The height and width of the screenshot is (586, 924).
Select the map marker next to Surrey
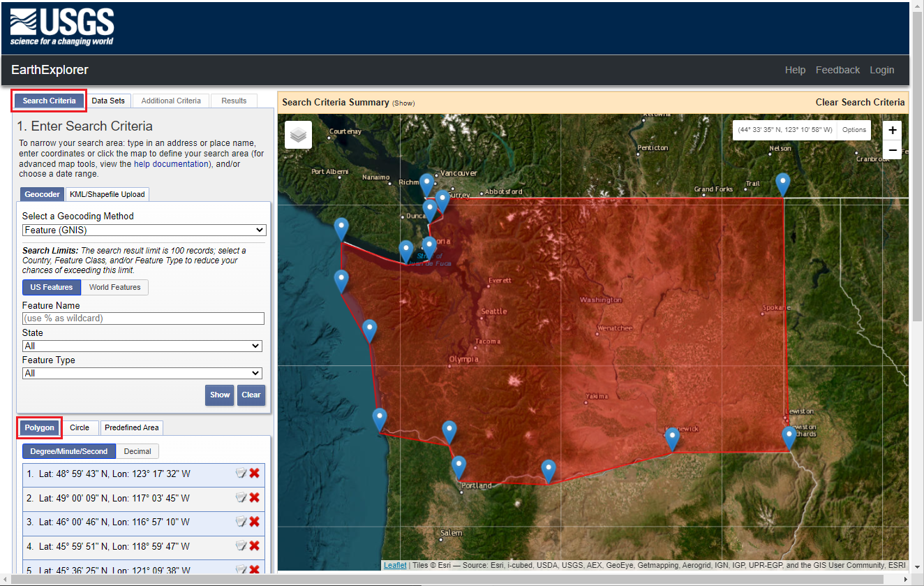(x=442, y=202)
